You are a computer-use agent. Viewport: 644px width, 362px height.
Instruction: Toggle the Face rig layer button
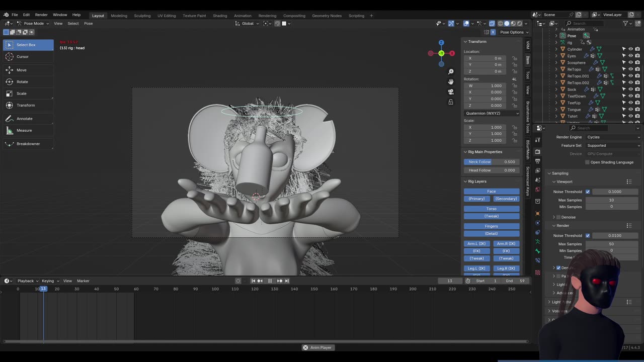pyautogui.click(x=492, y=191)
